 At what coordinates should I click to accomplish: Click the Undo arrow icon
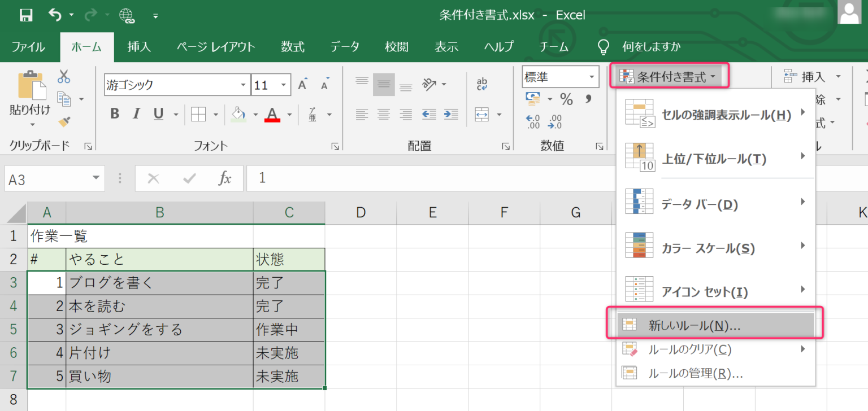coord(55,15)
